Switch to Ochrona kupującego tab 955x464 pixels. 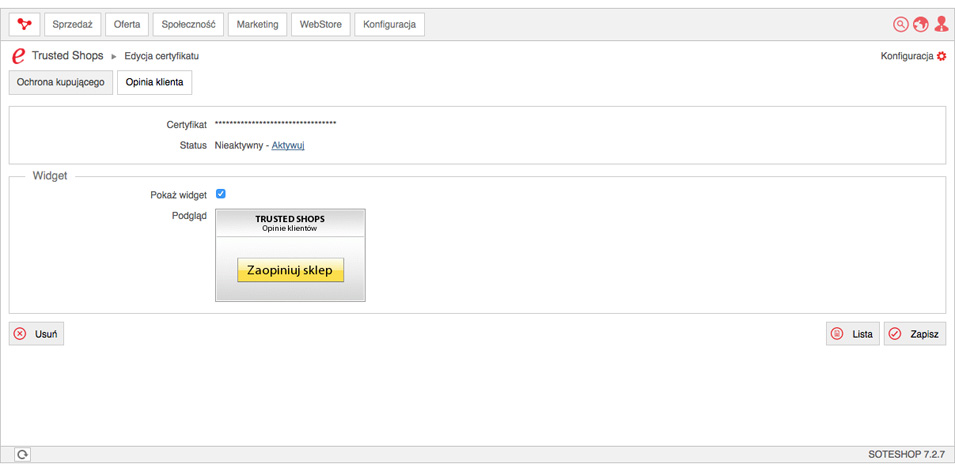(61, 82)
